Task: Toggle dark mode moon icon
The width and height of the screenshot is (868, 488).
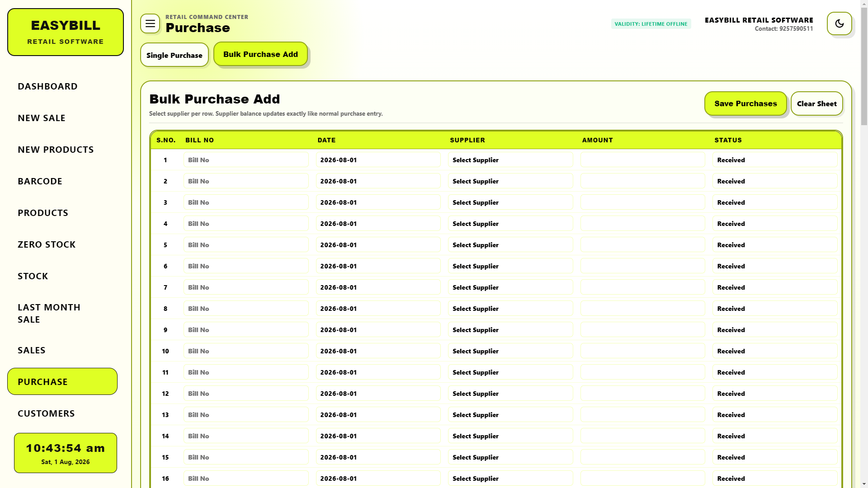Action: point(839,23)
